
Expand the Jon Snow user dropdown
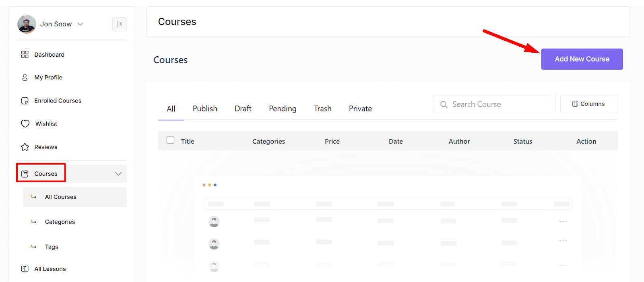click(80, 24)
